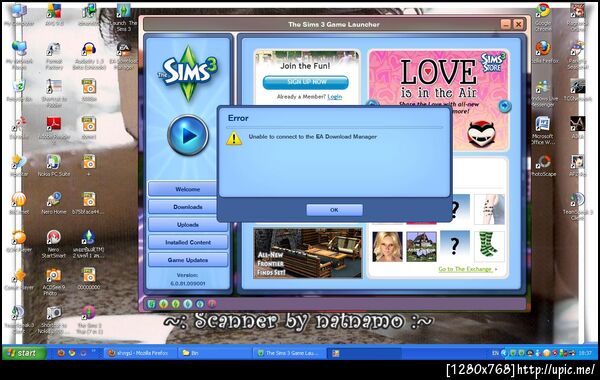Image resolution: width=600 pixels, height=380 pixels.
Task: Select the GOM Player desktop icon
Action: 18,241
